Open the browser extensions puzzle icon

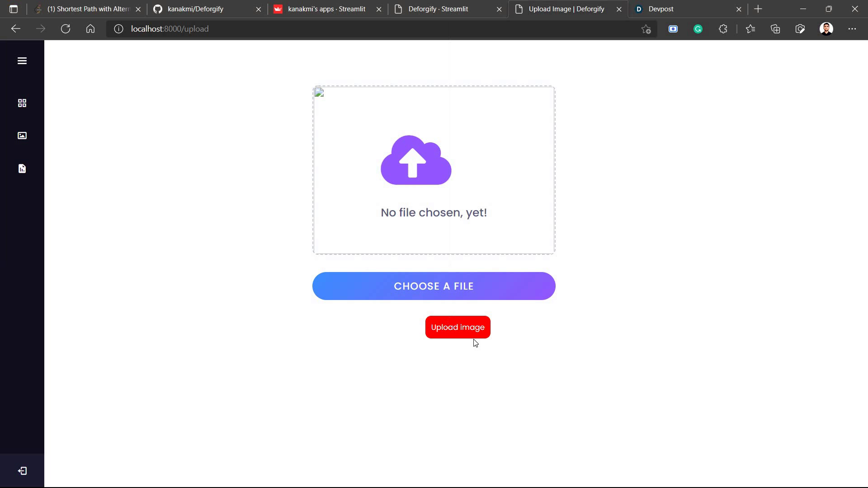pos(723,29)
